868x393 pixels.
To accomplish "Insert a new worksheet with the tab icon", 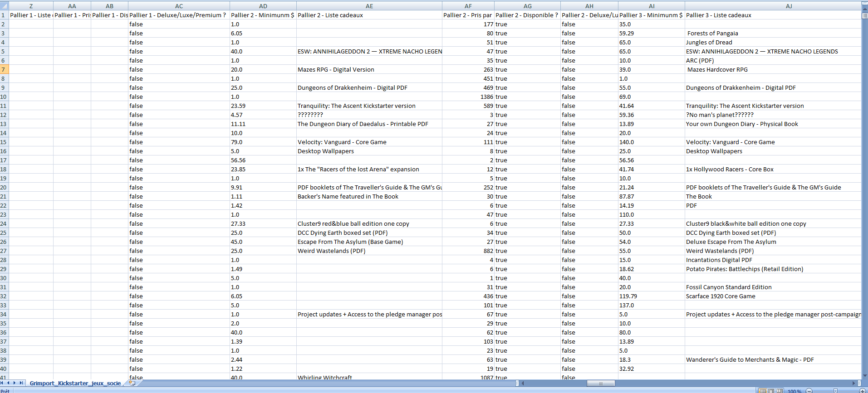I will [x=132, y=383].
